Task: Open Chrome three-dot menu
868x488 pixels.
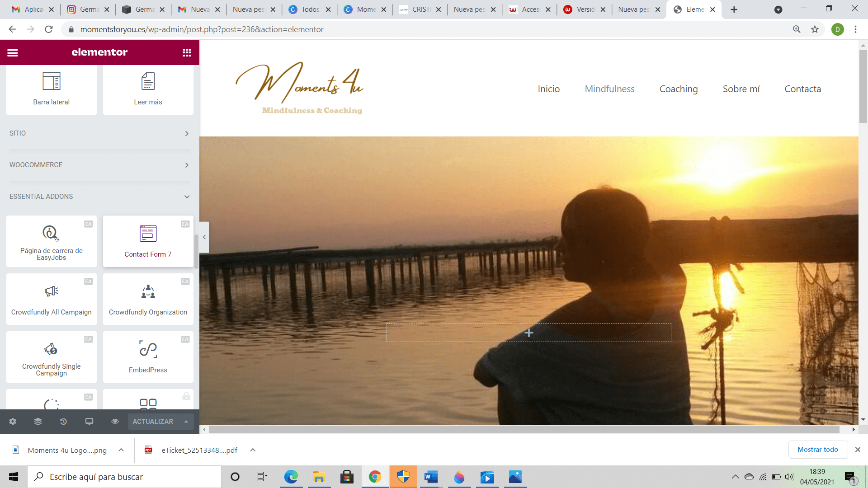Action: (855, 29)
